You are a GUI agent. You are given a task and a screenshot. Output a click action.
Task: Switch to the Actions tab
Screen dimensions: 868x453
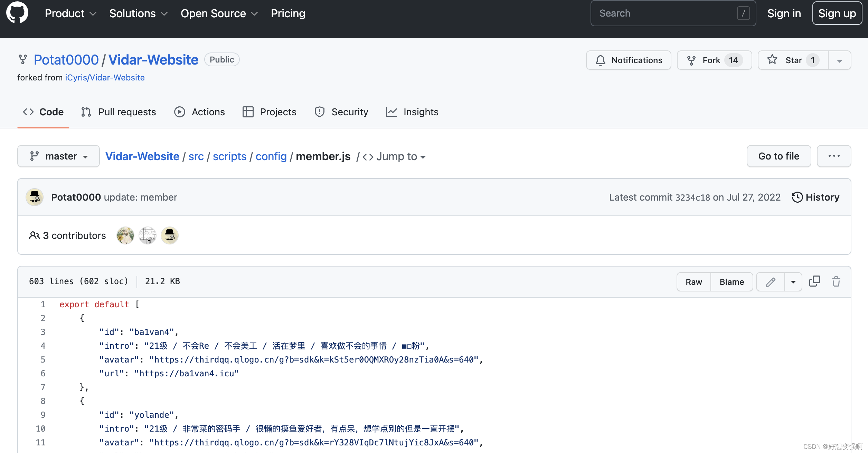tap(199, 112)
